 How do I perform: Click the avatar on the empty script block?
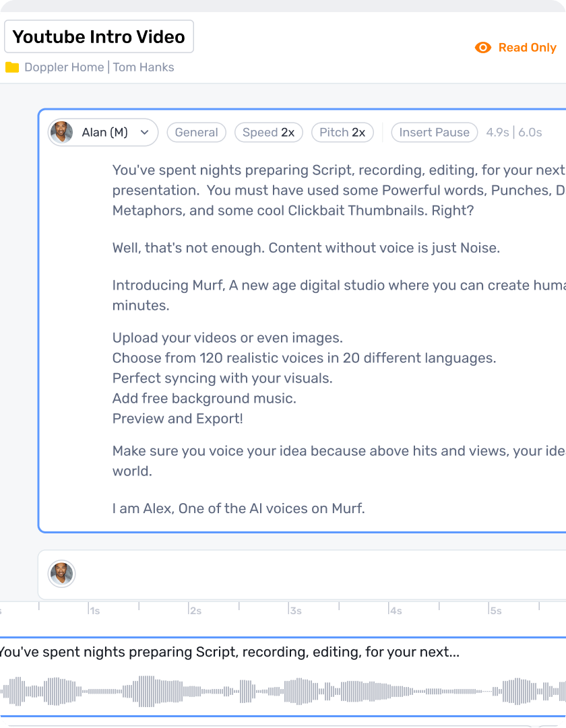click(61, 574)
